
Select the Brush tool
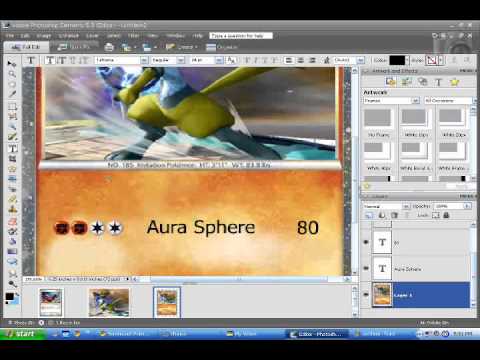click(x=12, y=231)
